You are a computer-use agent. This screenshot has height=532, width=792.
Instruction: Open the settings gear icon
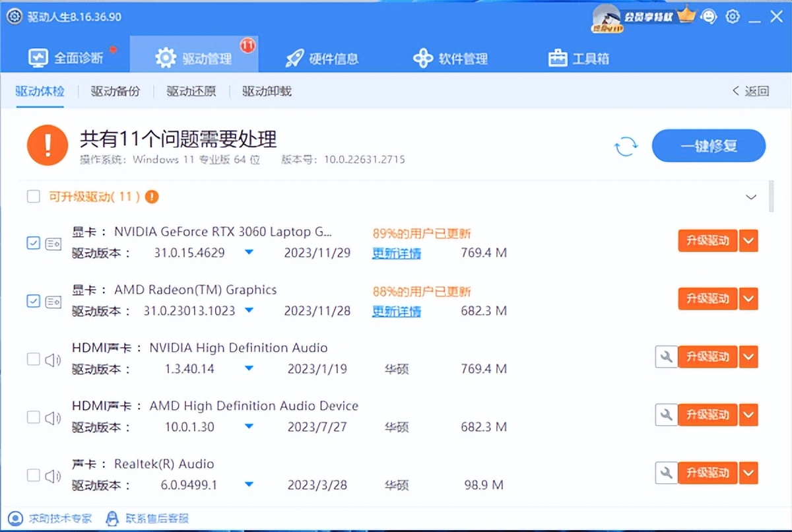point(733,17)
